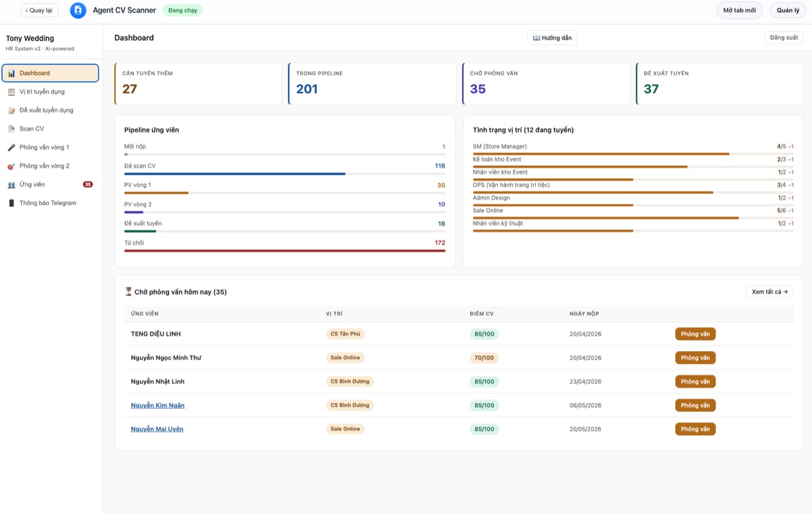812x514 pixels.
Task: Open the Hướng dẫn guide button
Action: click(x=552, y=38)
